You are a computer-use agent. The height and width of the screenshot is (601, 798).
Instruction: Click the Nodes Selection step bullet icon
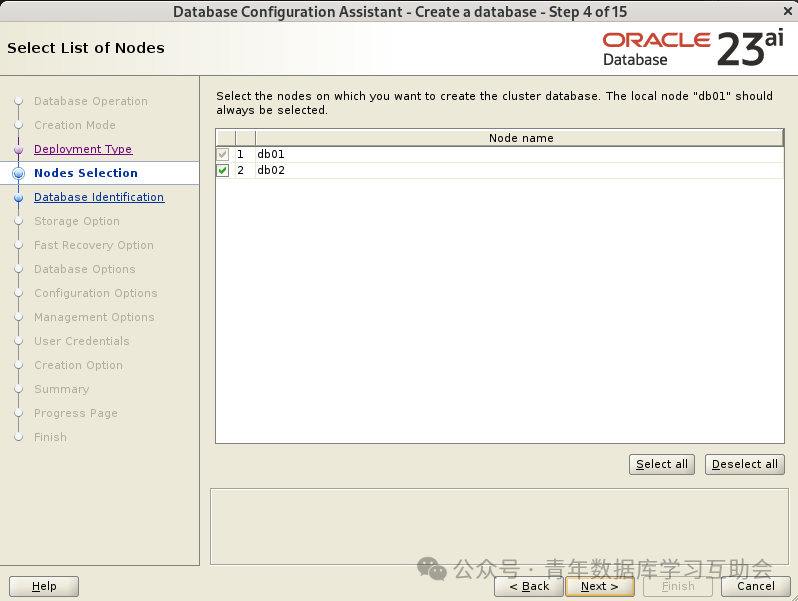pyautogui.click(x=18, y=173)
